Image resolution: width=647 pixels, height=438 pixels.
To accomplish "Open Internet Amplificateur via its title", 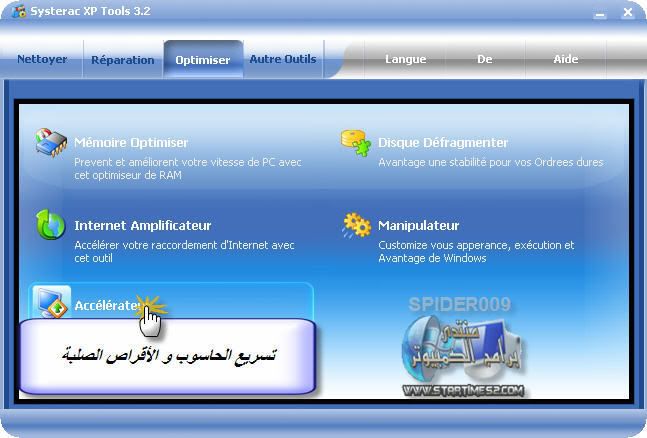I will point(142,225).
